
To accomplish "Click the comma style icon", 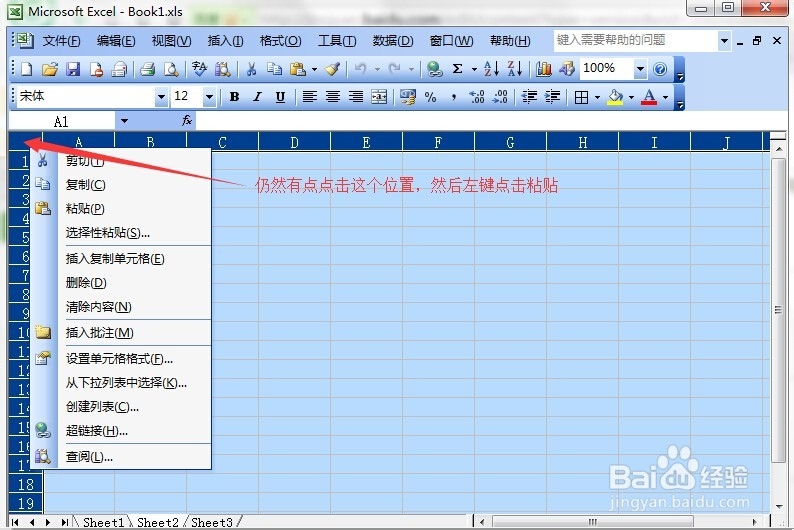I will [x=454, y=97].
